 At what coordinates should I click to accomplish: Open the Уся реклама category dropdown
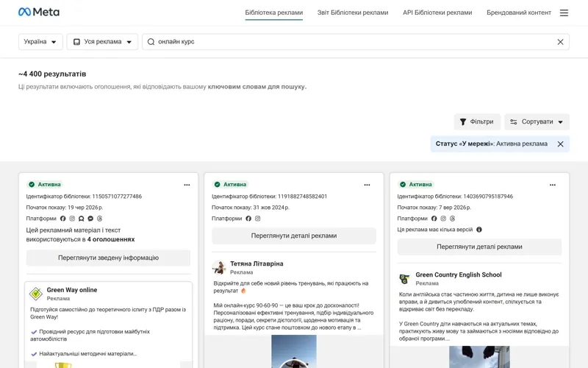coord(102,42)
